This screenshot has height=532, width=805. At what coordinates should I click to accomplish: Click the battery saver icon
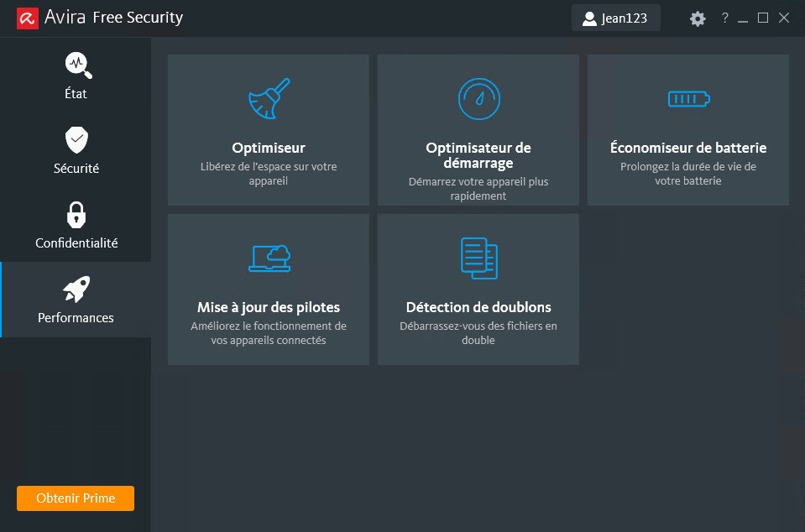688,98
